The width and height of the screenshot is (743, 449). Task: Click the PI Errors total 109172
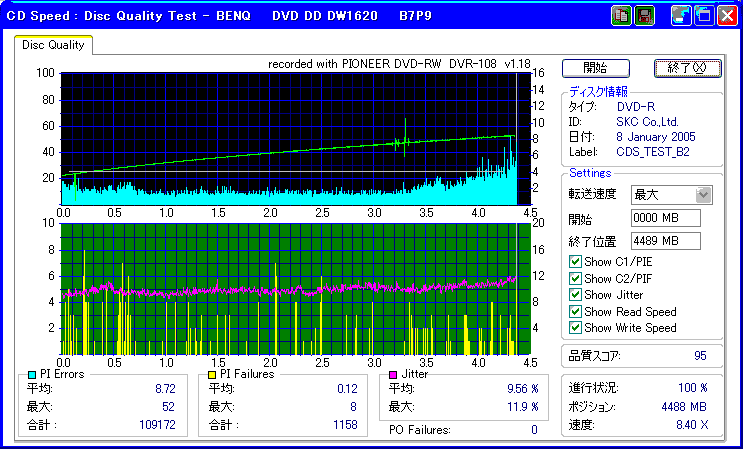pyautogui.click(x=157, y=424)
